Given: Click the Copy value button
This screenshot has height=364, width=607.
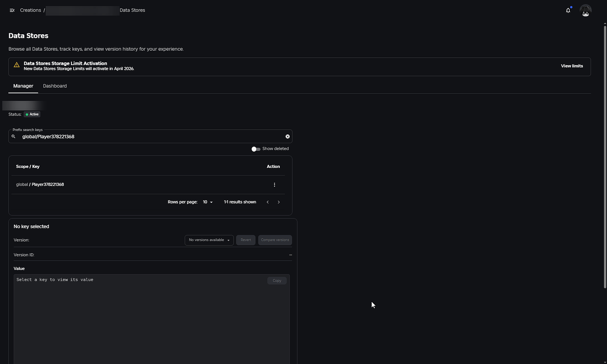Looking at the screenshot, I should tap(276, 280).
